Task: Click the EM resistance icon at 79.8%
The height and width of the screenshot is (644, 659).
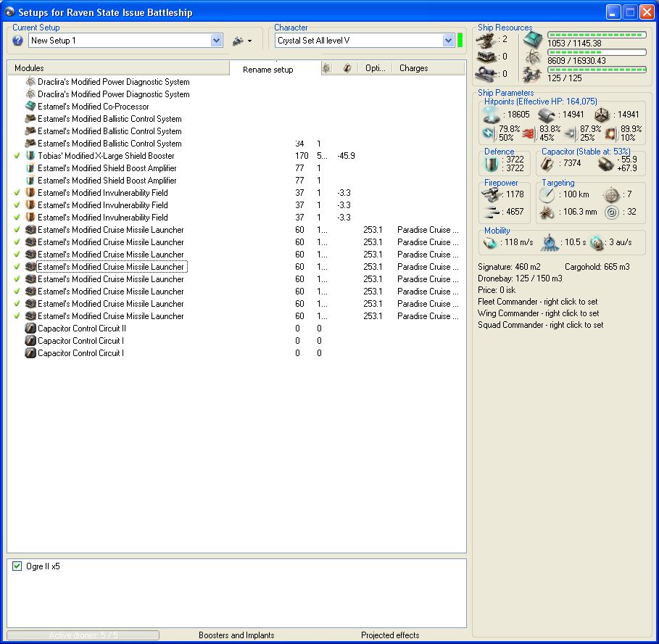Action: click(489, 133)
